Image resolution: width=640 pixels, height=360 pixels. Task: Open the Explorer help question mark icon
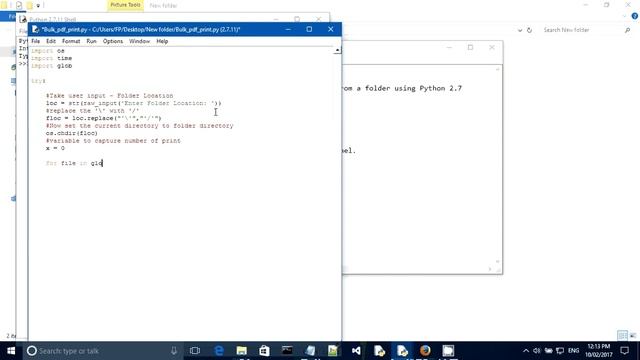click(635, 16)
